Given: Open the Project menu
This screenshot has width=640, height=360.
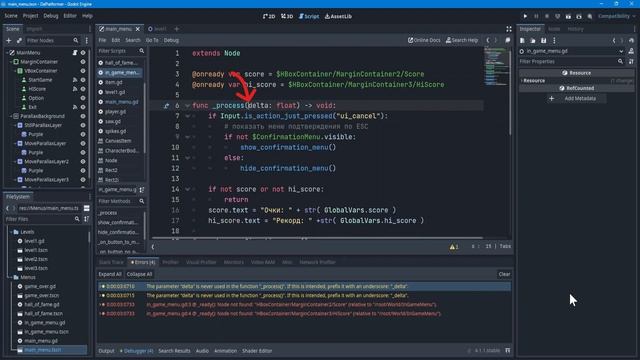Looking at the screenshot, I should coord(30,16).
